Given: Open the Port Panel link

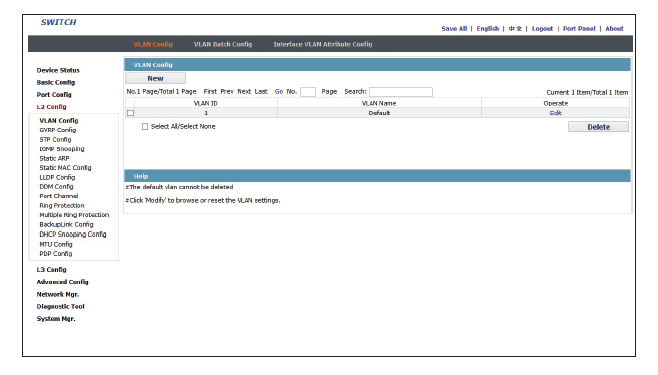Looking at the screenshot, I should 579,29.
